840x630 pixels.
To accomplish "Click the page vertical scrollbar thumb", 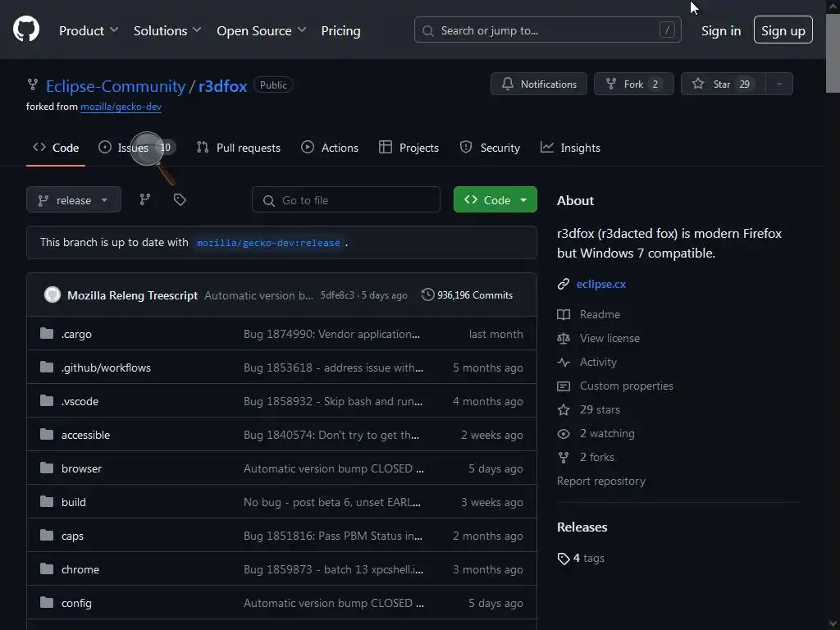I will point(833,52).
